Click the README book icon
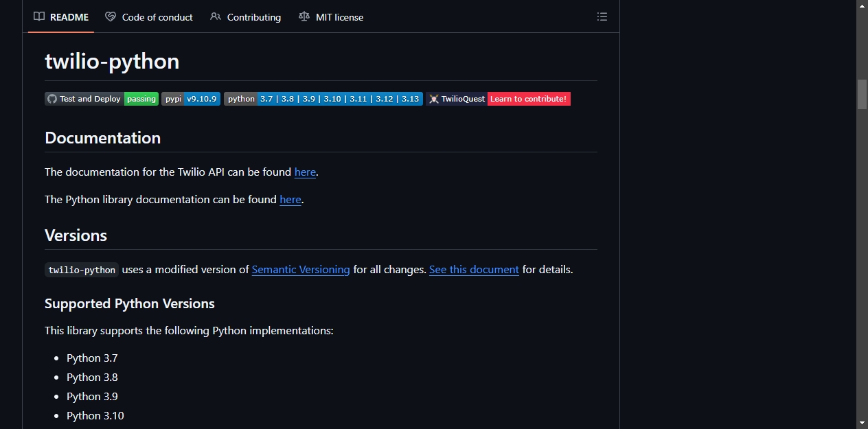 pos(39,16)
